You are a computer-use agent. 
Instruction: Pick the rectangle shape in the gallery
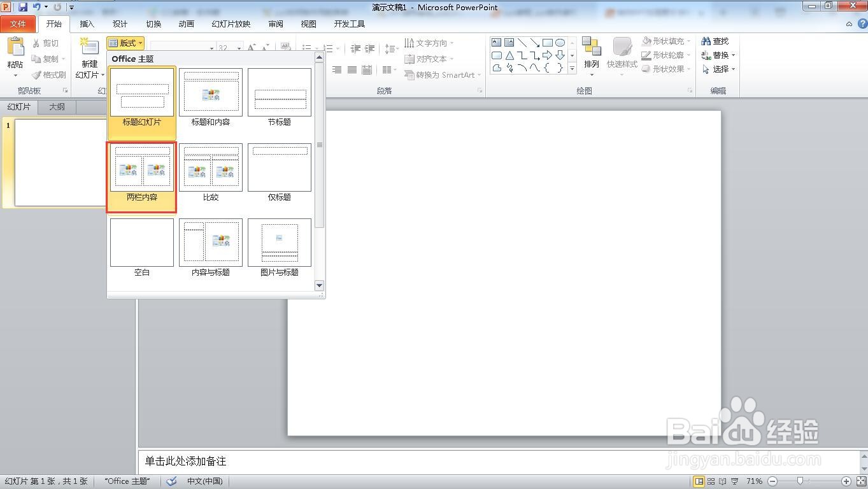click(x=547, y=43)
